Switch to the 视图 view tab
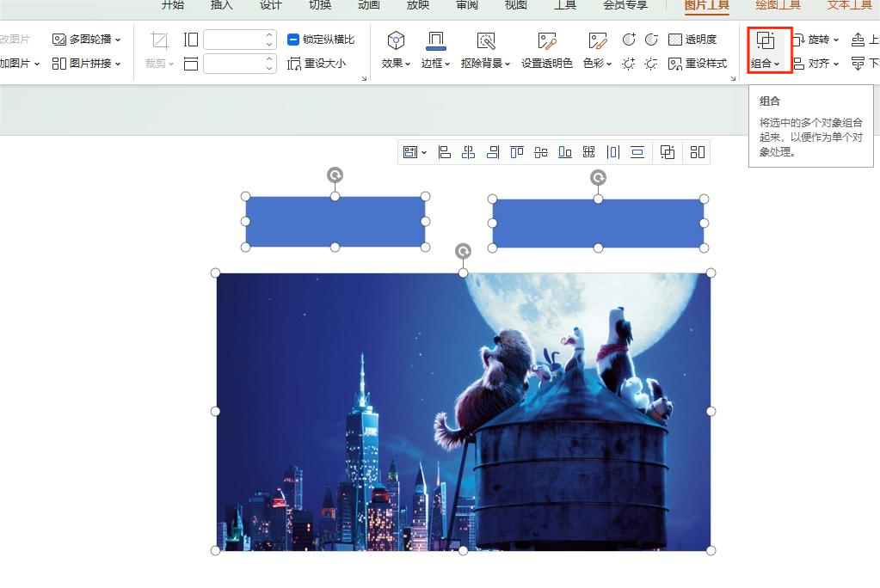 (516, 5)
